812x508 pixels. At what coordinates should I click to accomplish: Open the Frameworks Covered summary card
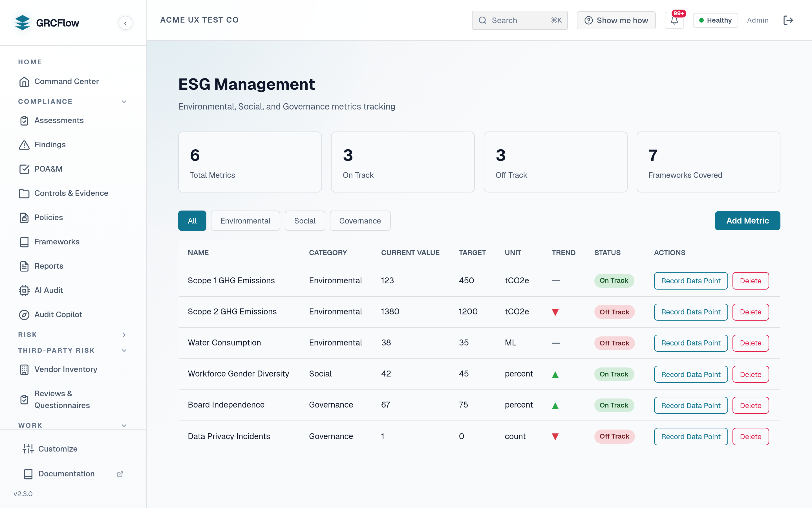pyautogui.click(x=708, y=162)
